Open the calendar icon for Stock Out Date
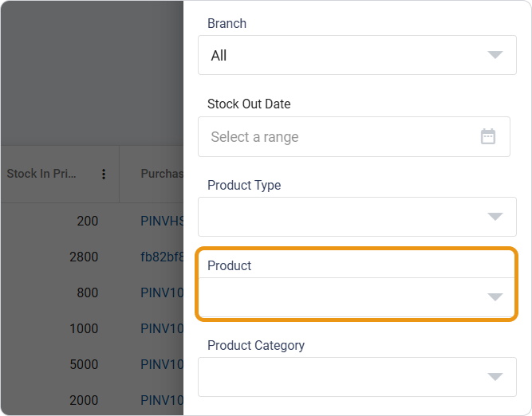Image resolution: width=532 pixels, height=416 pixels. [x=488, y=136]
